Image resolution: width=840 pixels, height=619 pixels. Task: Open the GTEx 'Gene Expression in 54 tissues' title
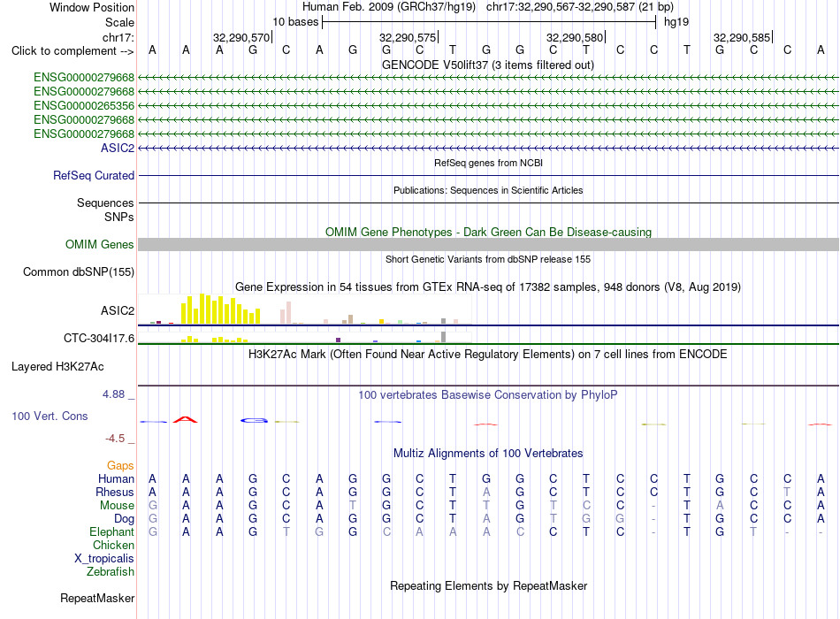[x=488, y=287]
